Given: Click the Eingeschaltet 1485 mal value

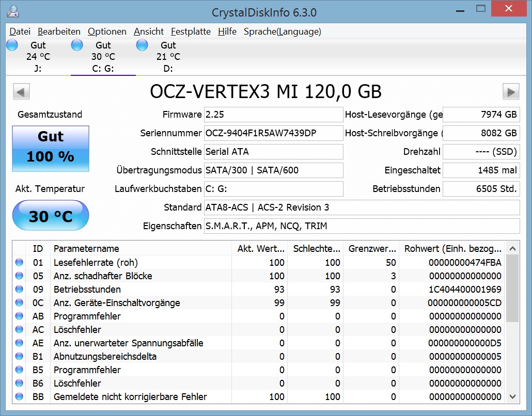Looking at the screenshot, I should coord(481,170).
